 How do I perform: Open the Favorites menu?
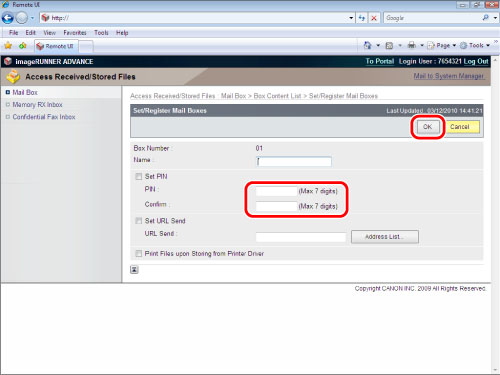[x=75, y=33]
